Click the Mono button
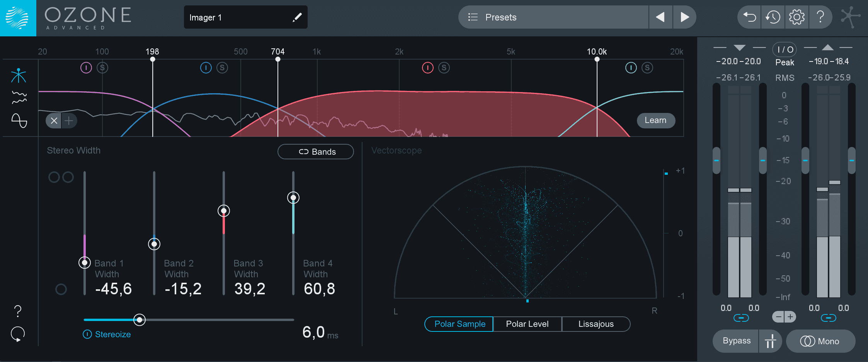The width and height of the screenshot is (868, 362). coord(820,341)
